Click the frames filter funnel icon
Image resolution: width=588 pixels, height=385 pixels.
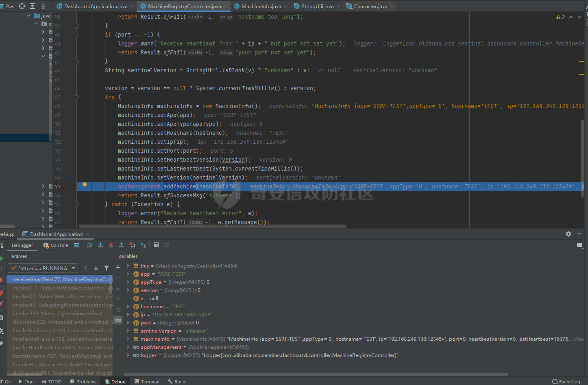tap(107, 268)
